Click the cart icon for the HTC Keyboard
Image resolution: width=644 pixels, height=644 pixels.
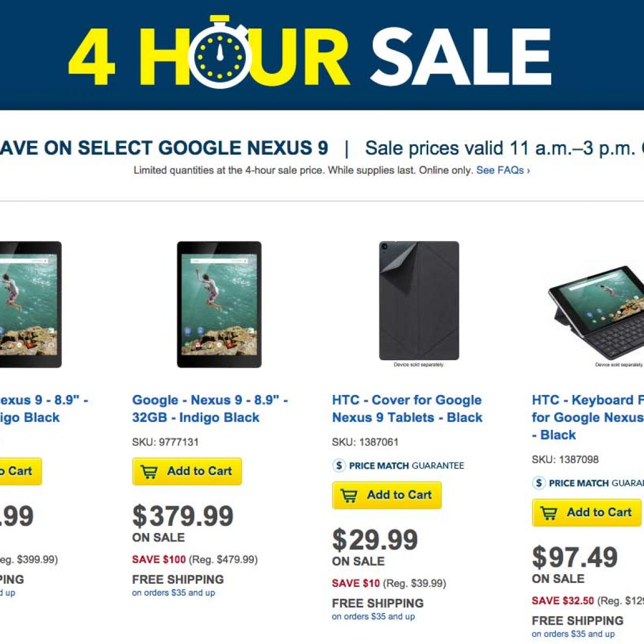pyautogui.click(x=548, y=513)
